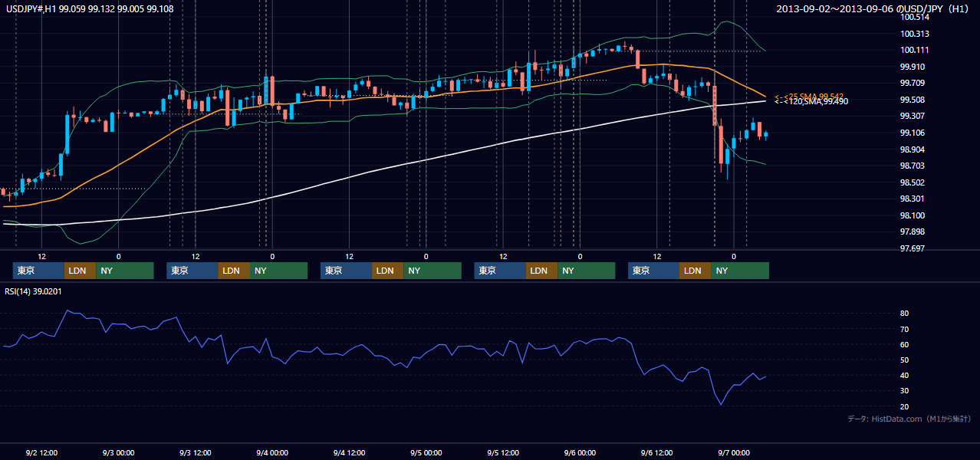Image resolution: width=980 pixels, height=460 pixels.
Task: Open the HistData.com data source credit
Action: 909,419
